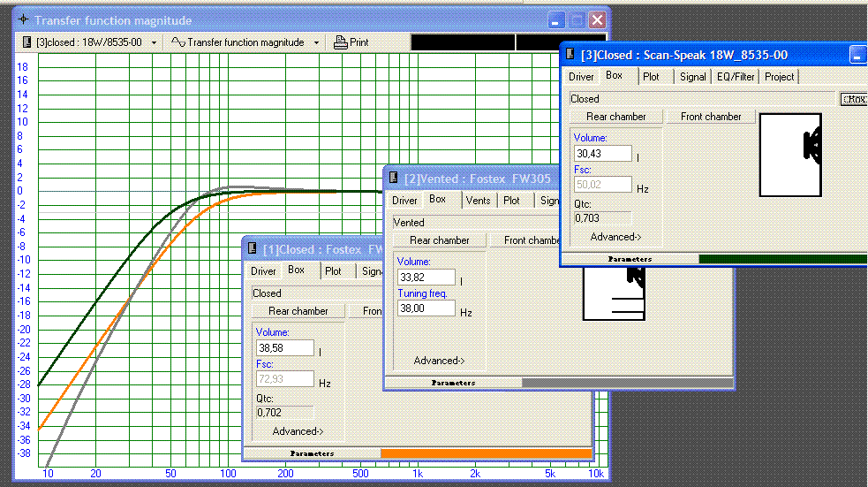
Task: Click the dark green color bar in Scan-Speak window
Action: tap(782, 259)
